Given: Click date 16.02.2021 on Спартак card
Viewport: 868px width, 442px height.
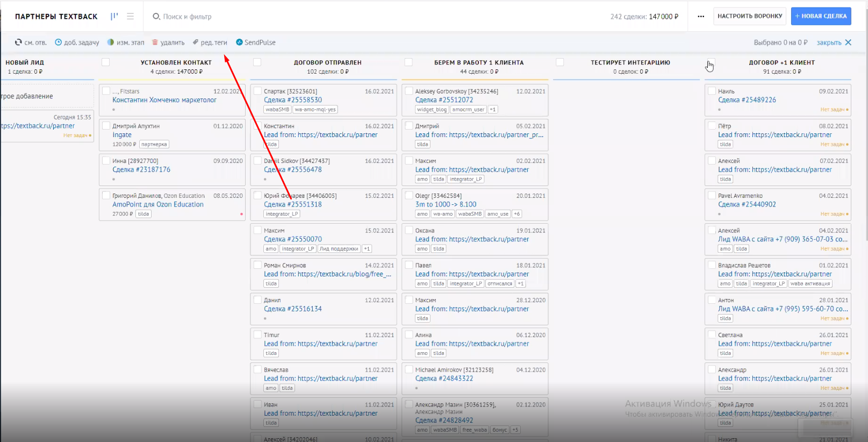Looking at the screenshot, I should [x=379, y=91].
